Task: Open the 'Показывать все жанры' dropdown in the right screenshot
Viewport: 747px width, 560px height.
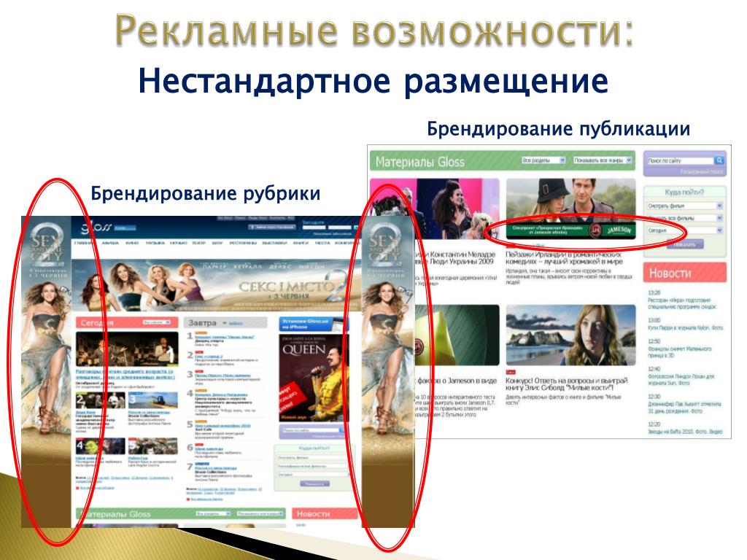Action: [602, 160]
